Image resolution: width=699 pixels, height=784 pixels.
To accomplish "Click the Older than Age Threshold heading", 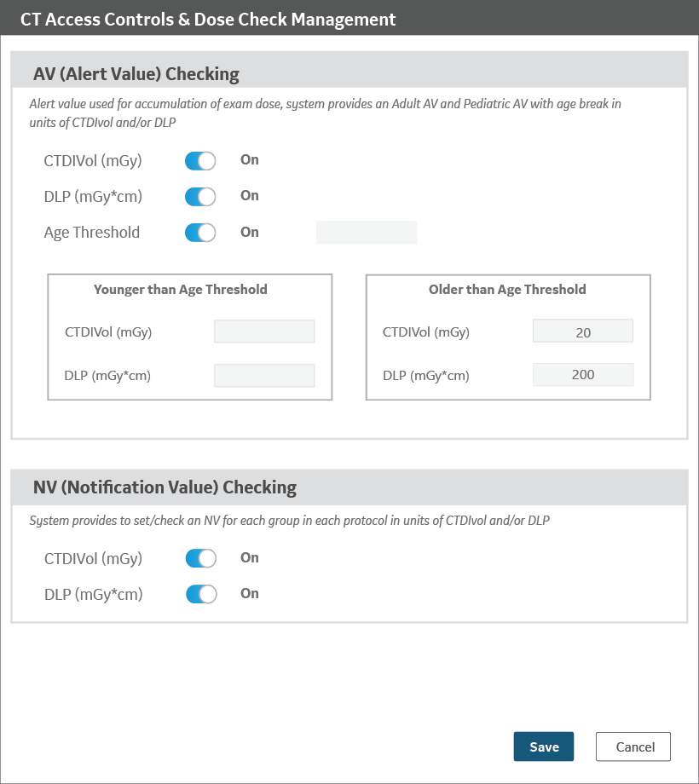I will (507, 290).
